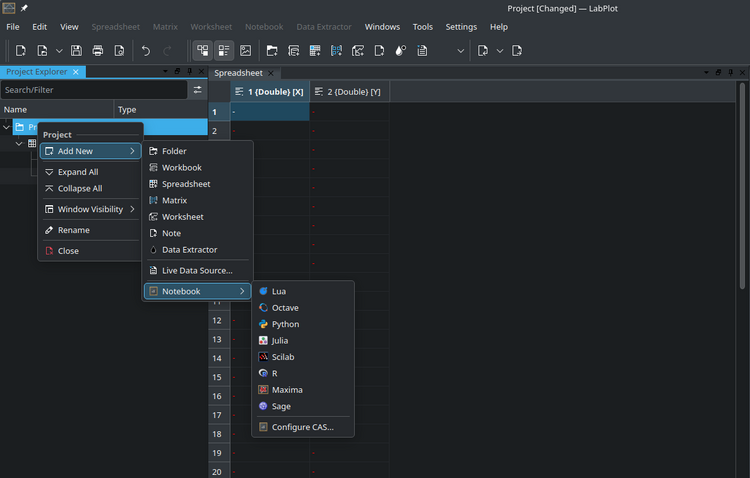
Task: Click Live Data Source... entry
Action: [x=197, y=270]
